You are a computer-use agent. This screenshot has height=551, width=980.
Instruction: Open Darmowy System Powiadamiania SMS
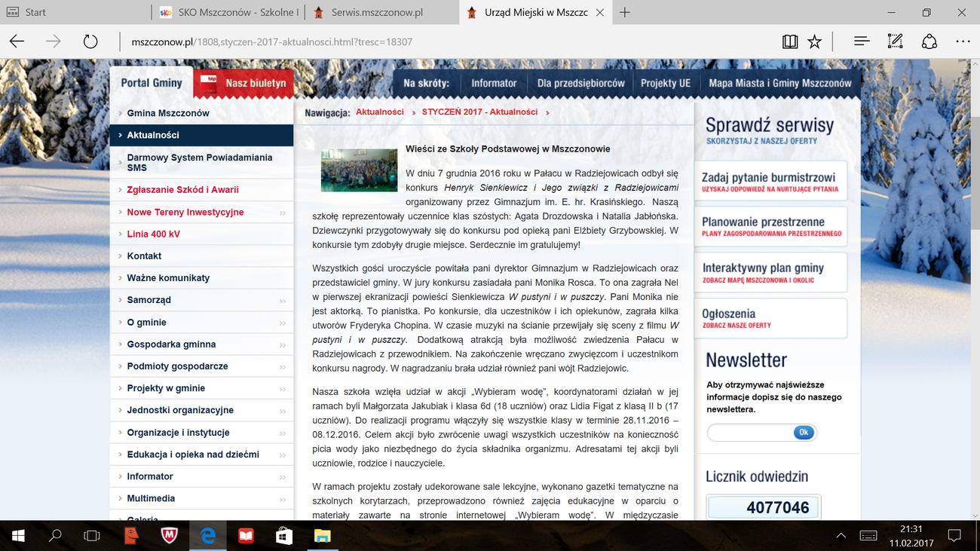(x=201, y=162)
